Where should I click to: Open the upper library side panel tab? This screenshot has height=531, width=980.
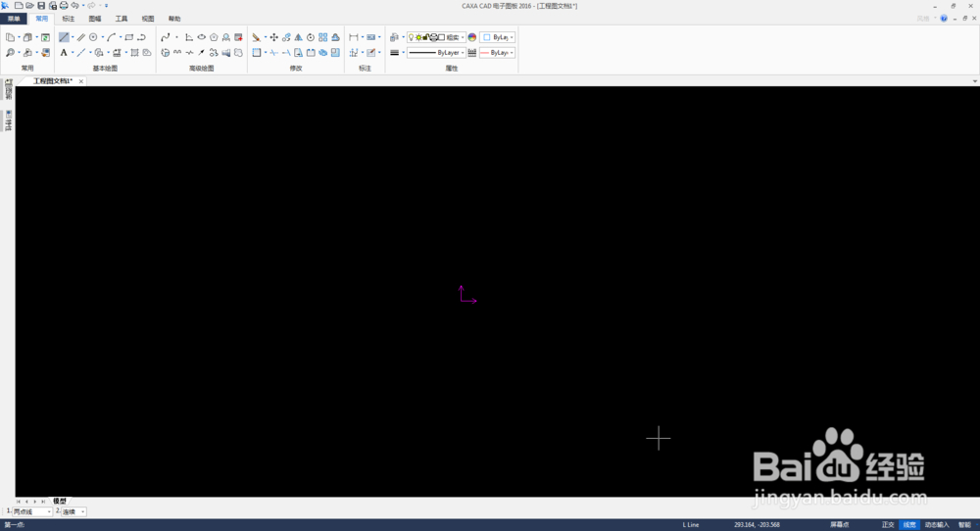pos(8,89)
